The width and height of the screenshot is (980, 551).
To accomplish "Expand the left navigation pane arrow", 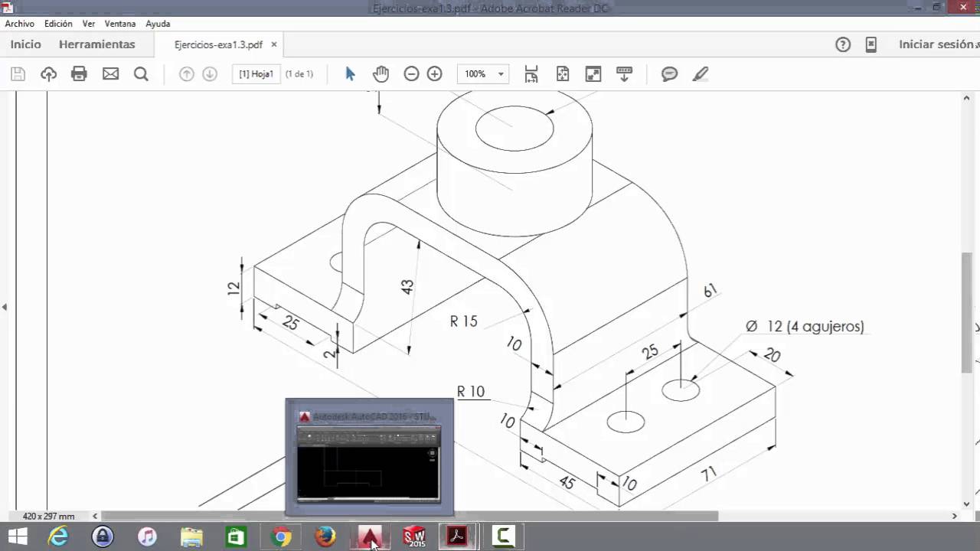I will click(5, 307).
